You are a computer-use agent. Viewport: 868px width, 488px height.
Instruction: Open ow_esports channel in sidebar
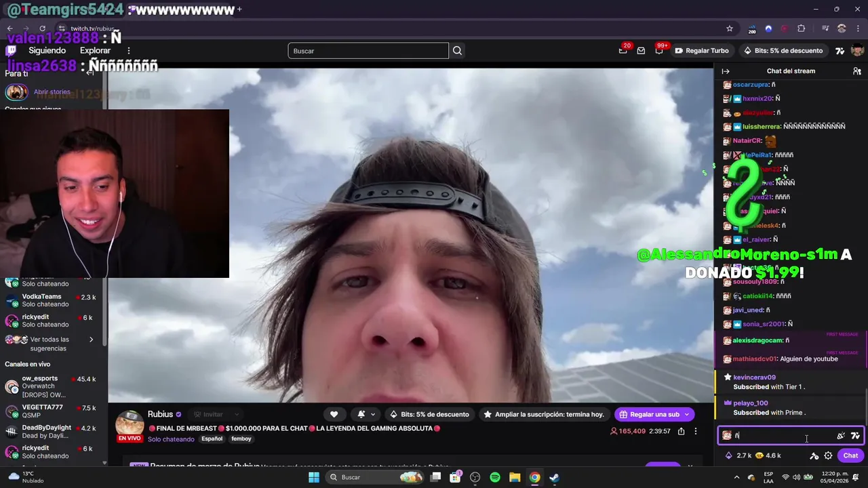pyautogui.click(x=53, y=386)
